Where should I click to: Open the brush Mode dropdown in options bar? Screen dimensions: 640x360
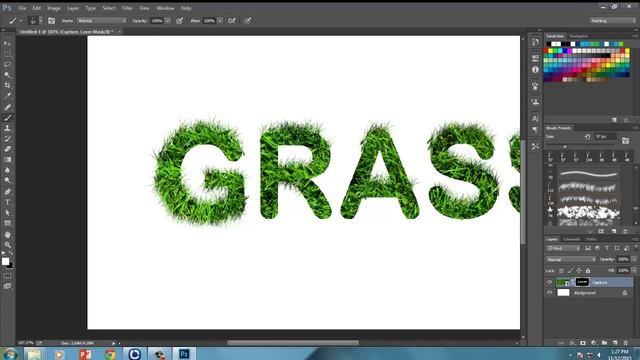pyautogui.click(x=102, y=20)
